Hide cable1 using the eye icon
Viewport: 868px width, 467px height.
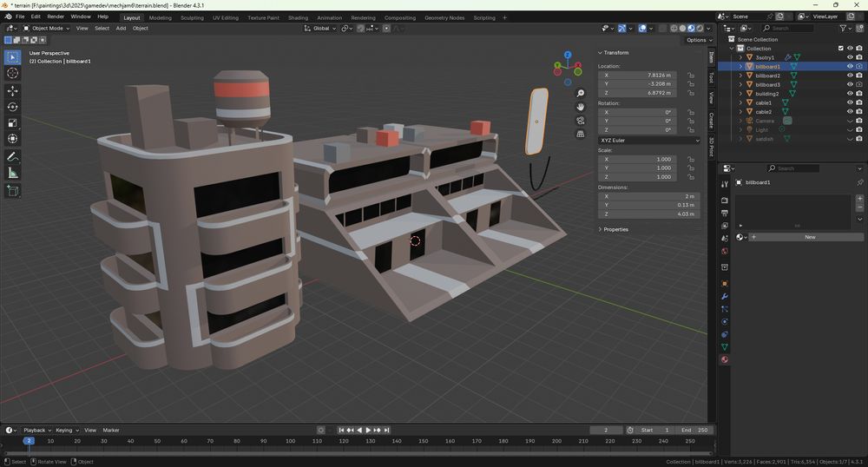click(x=850, y=102)
